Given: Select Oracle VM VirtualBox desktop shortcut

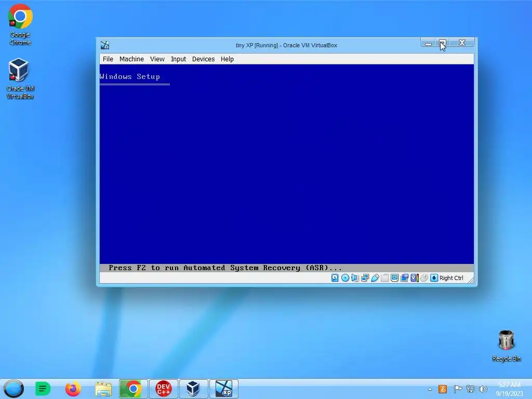Looking at the screenshot, I should [x=20, y=78].
